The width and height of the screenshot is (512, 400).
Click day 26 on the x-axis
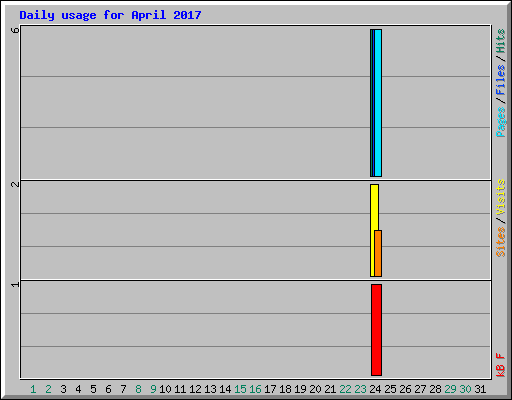pyautogui.click(x=405, y=389)
